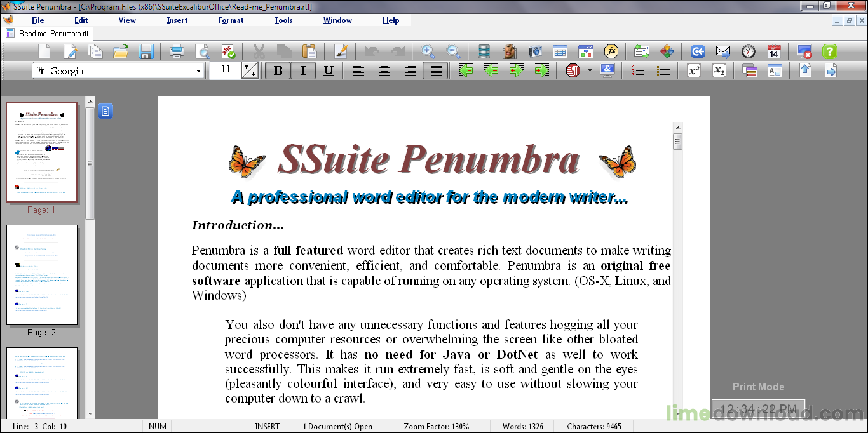Image resolution: width=868 pixels, height=433 pixels.
Task: Toggle italic formatting
Action: pos(303,70)
